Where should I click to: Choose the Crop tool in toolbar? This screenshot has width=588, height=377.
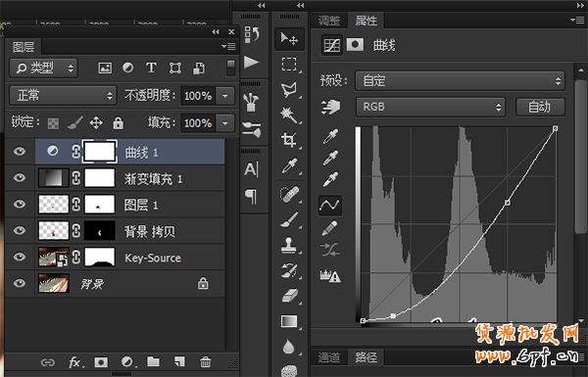click(x=289, y=140)
